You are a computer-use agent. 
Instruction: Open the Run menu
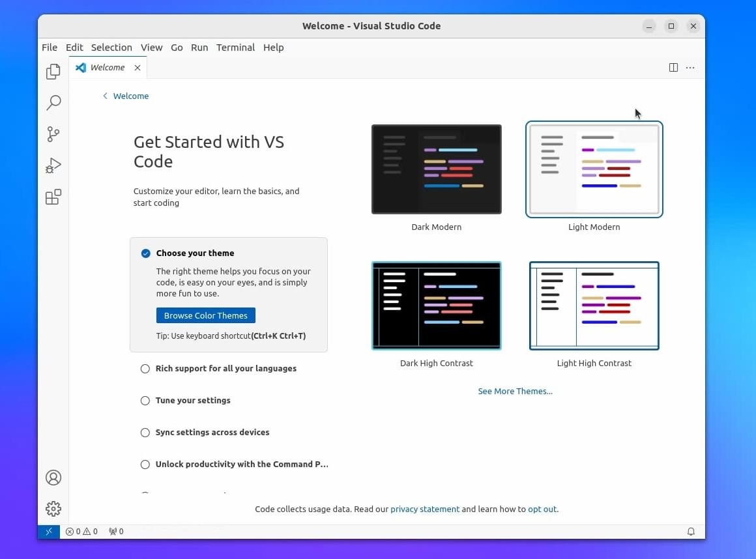[x=199, y=47]
